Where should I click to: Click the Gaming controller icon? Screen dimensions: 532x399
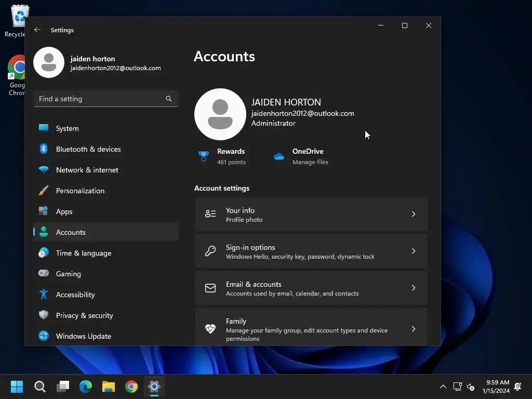(x=44, y=273)
